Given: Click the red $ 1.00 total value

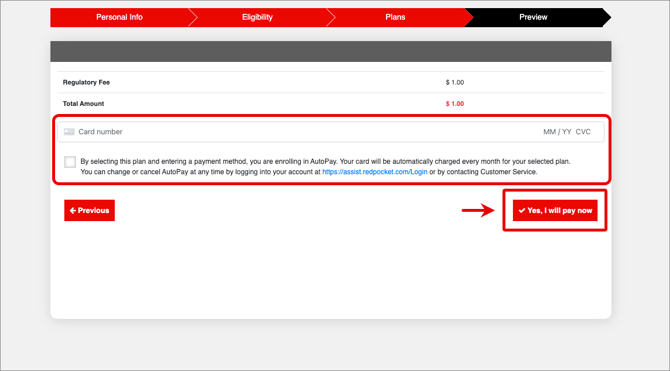Looking at the screenshot, I should 455,103.
